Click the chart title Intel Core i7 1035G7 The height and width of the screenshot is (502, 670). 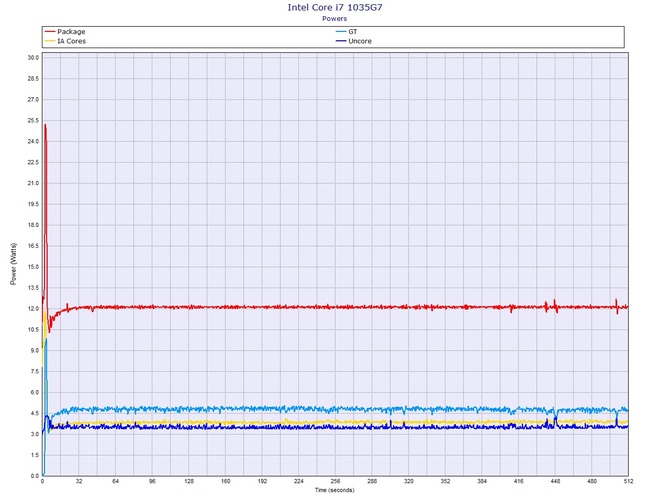coord(335,7)
